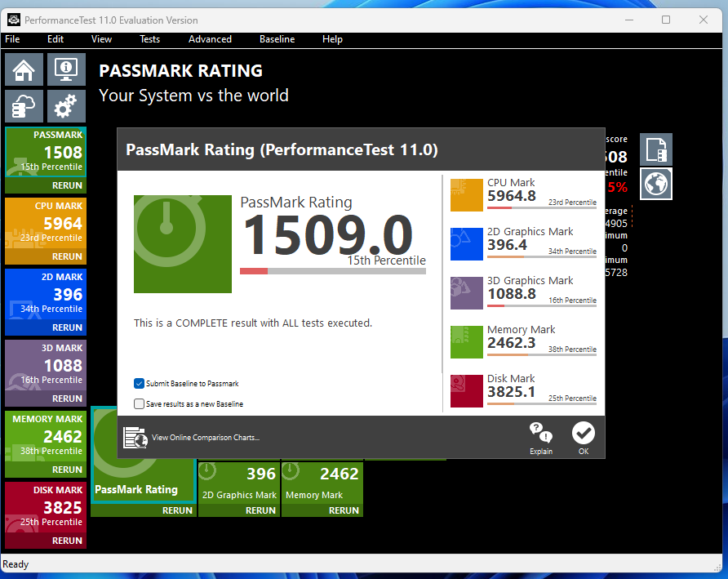
Task: Rerun the Disk Mark test
Action: (67, 541)
